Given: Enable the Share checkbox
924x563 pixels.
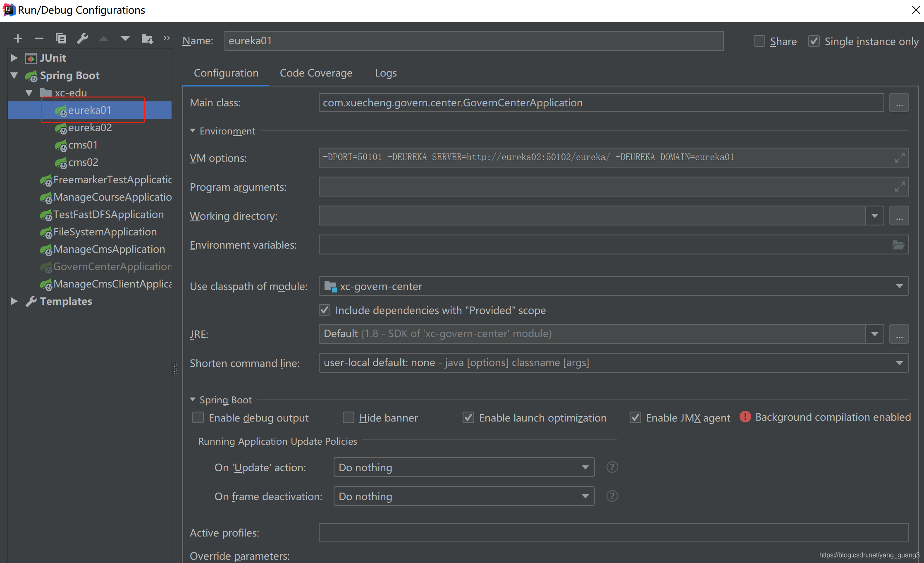Looking at the screenshot, I should (759, 41).
